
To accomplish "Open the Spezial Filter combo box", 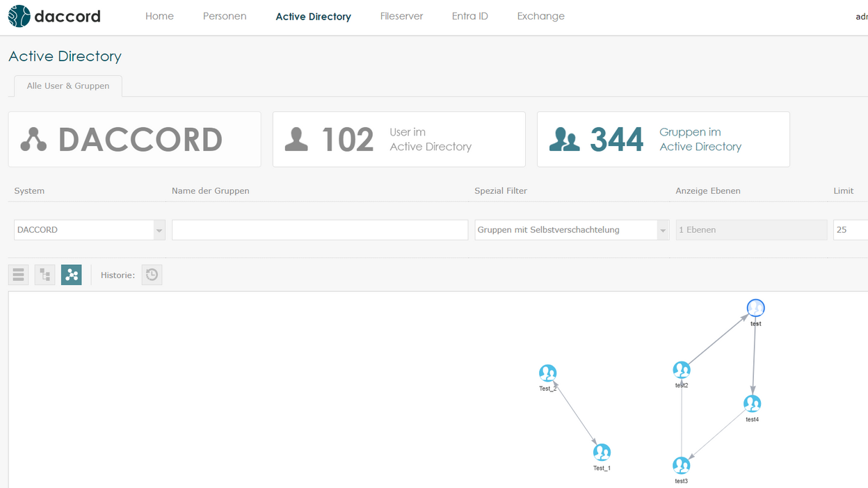I will pyautogui.click(x=572, y=230).
